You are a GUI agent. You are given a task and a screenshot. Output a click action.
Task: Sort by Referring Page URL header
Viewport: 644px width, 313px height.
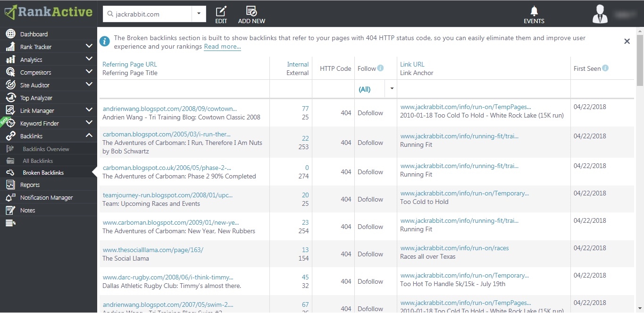[130, 64]
